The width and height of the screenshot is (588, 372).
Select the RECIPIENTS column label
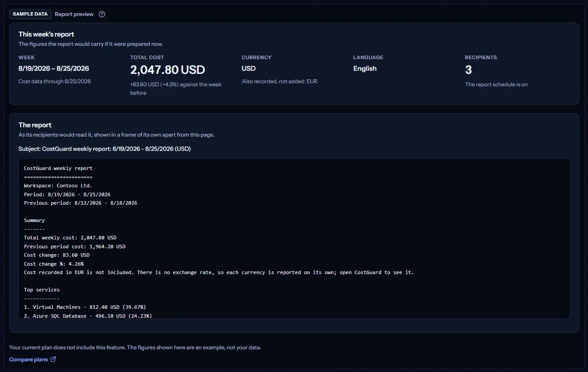point(481,57)
